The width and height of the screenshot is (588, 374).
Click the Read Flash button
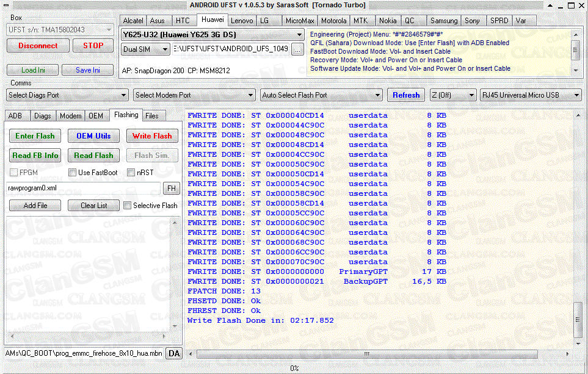click(x=94, y=156)
